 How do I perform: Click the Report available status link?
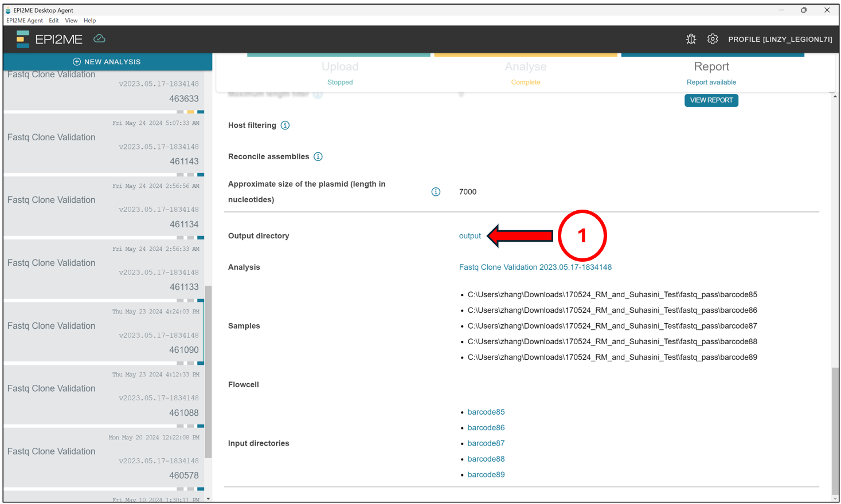click(x=711, y=82)
